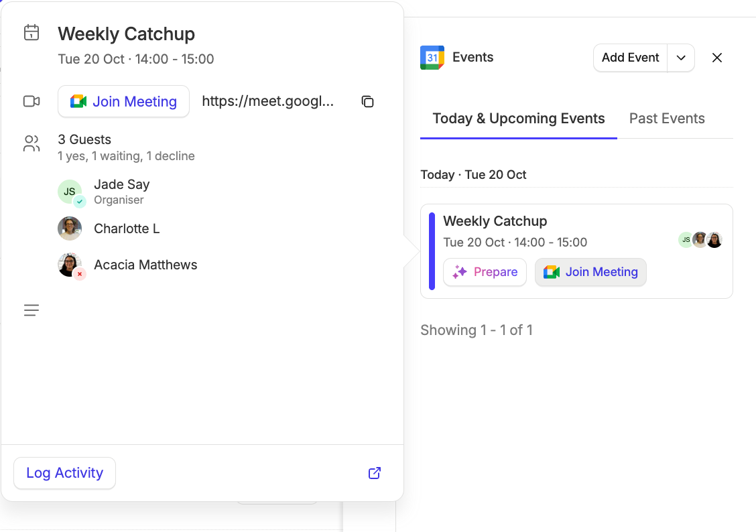The height and width of the screenshot is (532, 756).
Task: Click Prepare on the Weekly Catchup card
Action: pos(485,272)
